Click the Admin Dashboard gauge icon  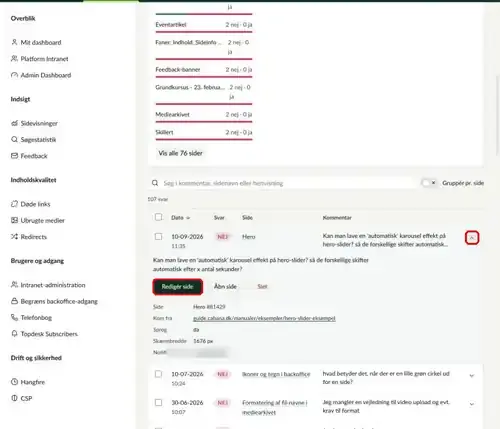click(x=14, y=75)
